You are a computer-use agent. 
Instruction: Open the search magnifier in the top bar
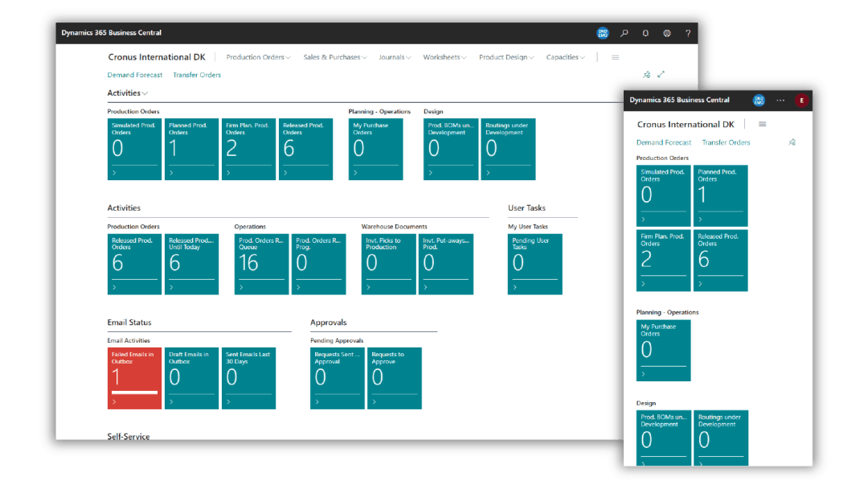click(x=624, y=33)
